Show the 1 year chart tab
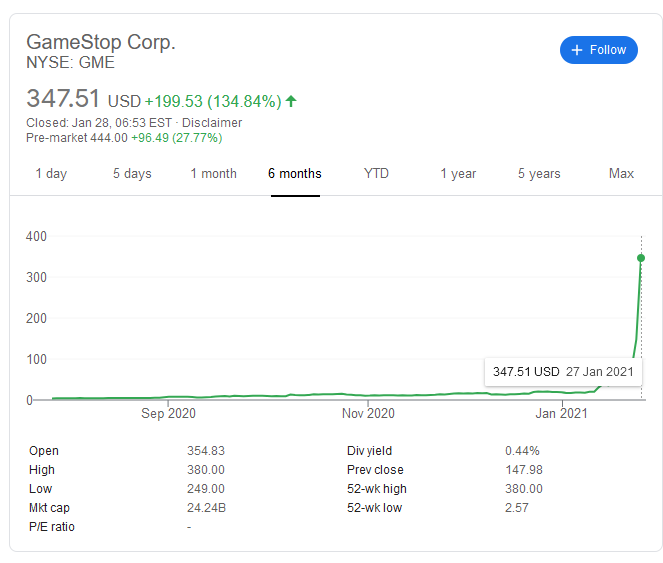Image resolution: width=663 pixels, height=563 pixels. (458, 173)
